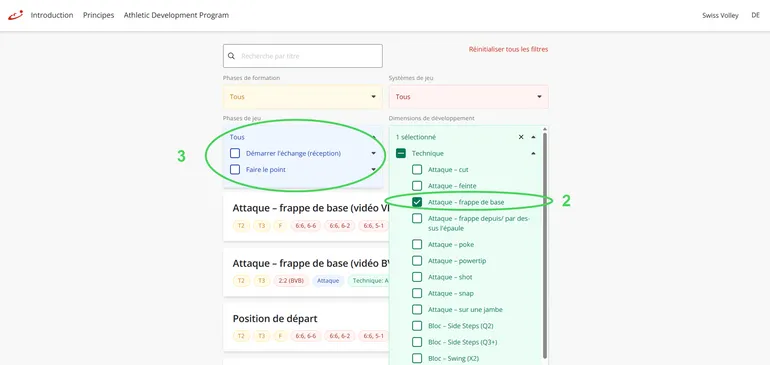Screen dimensions: 770x365
Task: Click Réinitialiser tous les filtres link
Action: pyautogui.click(x=508, y=49)
